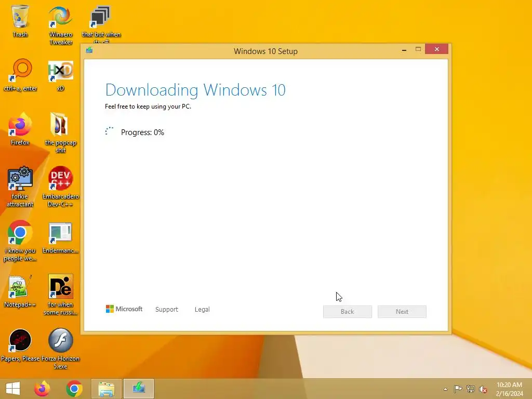Click 'Feel free to keep using your PC.' text
Viewport: 532px width, 399px height.
[x=148, y=107]
